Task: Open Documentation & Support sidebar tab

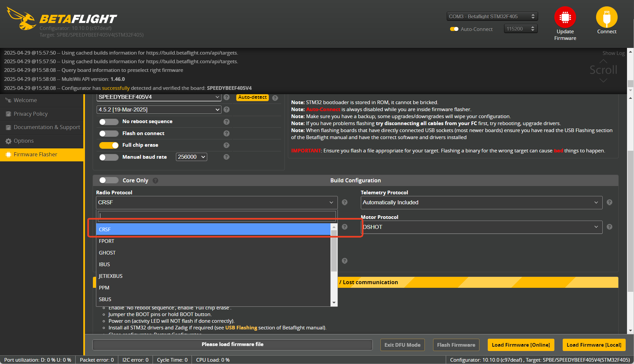Action: (x=42, y=127)
